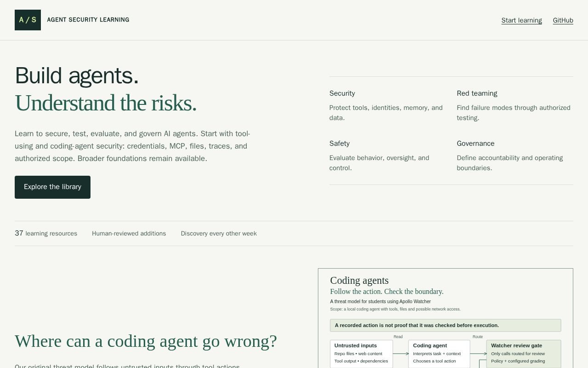Image resolution: width=588 pixels, height=368 pixels.
Task: Click "Find failure modes through authorized testing."
Action: [514, 113]
